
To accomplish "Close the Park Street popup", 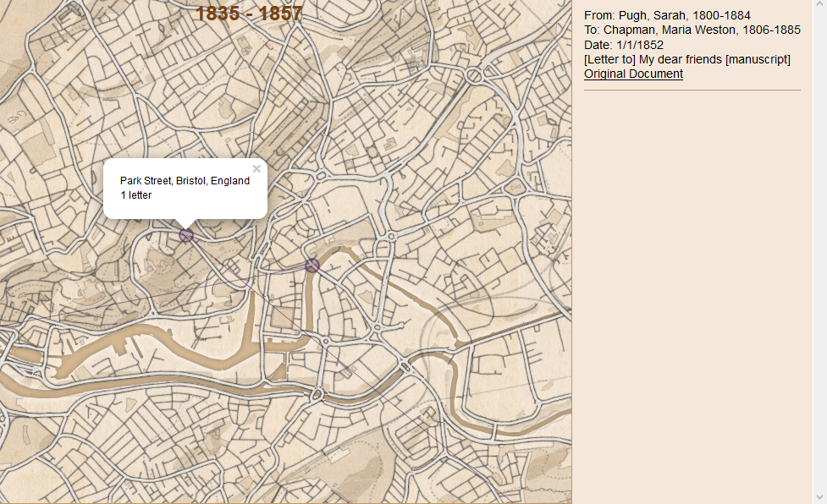I will [x=256, y=168].
